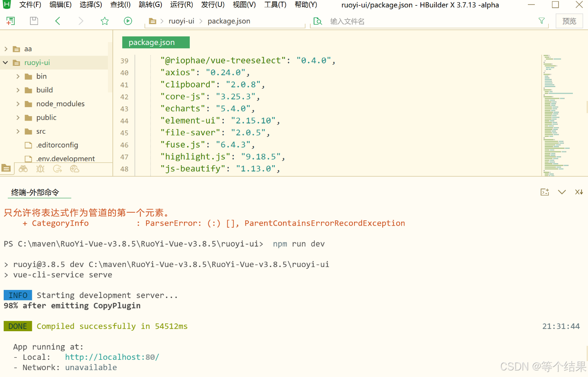Click the "highlight.js" dependency line
This screenshot has width=588, height=377.
222,157
